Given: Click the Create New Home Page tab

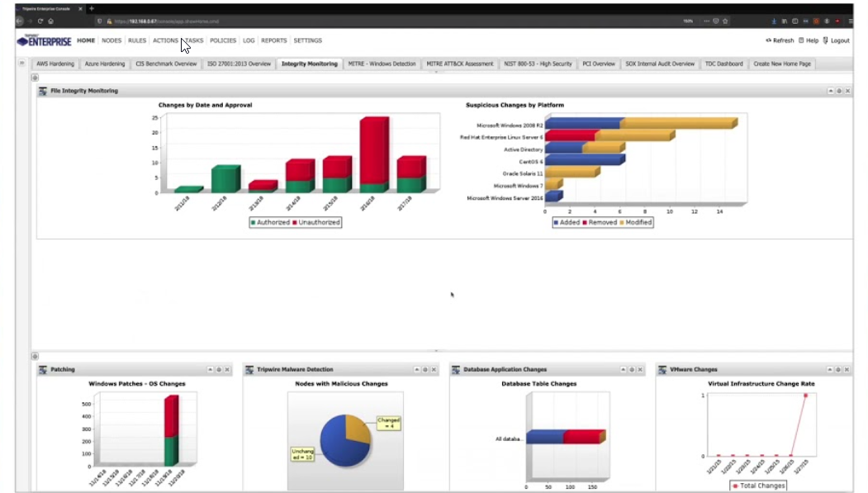Looking at the screenshot, I should click(782, 64).
